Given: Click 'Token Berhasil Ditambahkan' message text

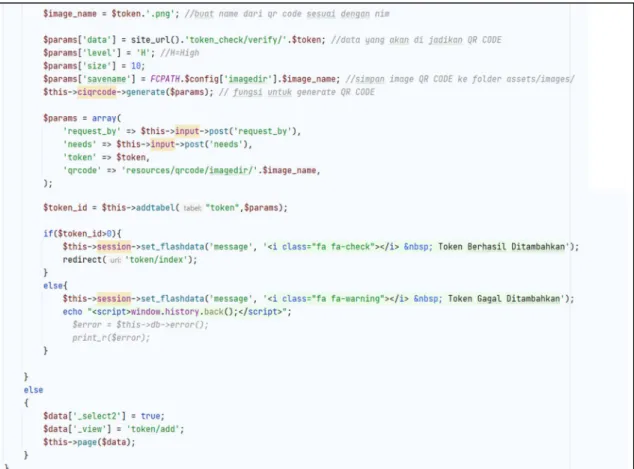Looking at the screenshot, I should click(501, 247).
